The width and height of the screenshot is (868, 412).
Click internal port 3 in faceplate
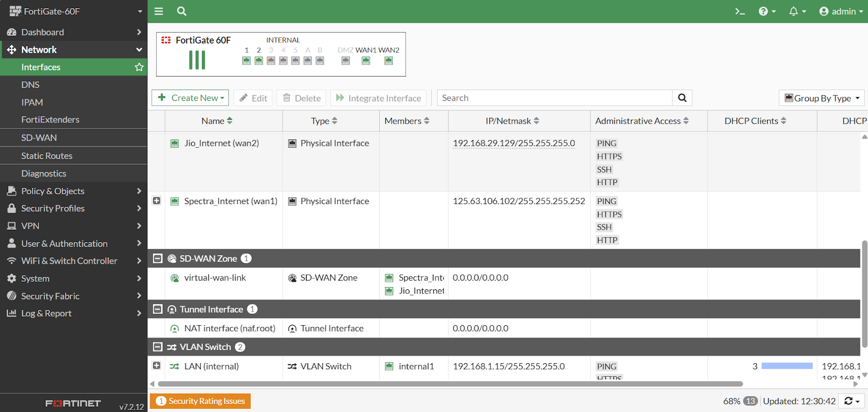tap(271, 61)
